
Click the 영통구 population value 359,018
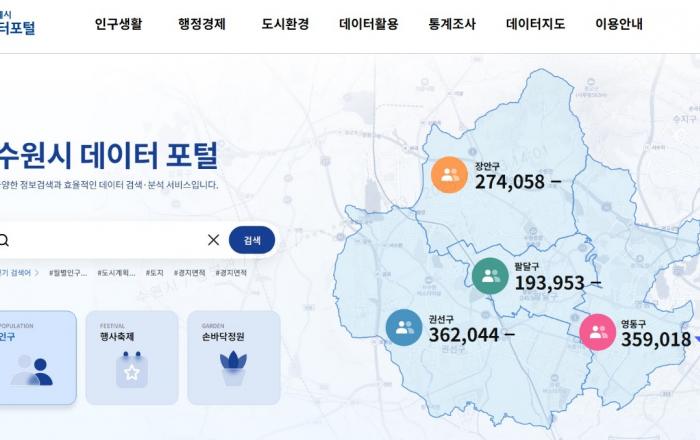(656, 340)
